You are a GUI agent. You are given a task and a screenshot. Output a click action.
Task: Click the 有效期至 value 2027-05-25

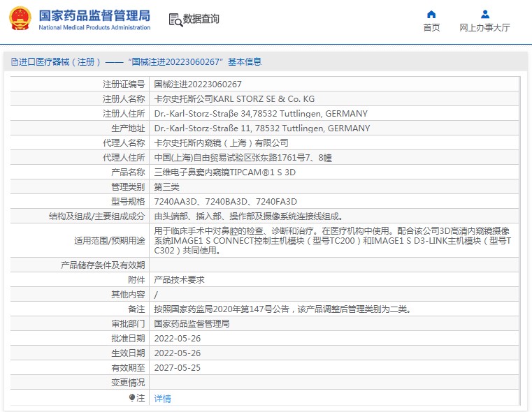pyautogui.click(x=177, y=367)
